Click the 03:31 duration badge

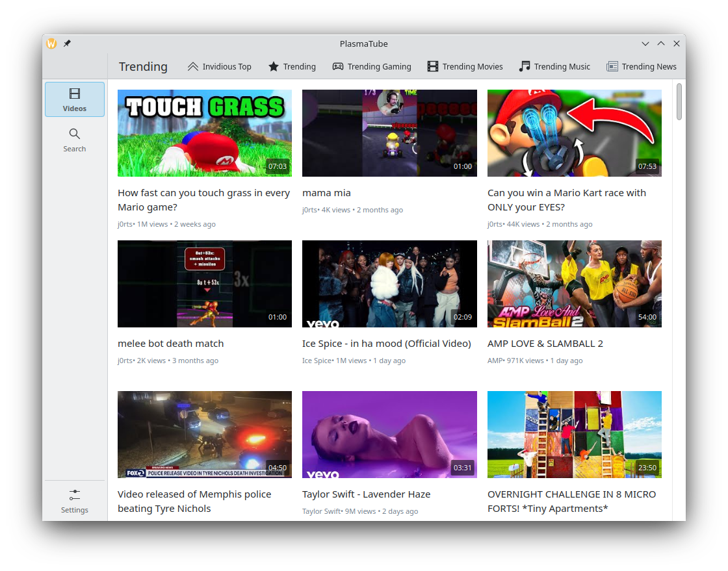(462, 468)
